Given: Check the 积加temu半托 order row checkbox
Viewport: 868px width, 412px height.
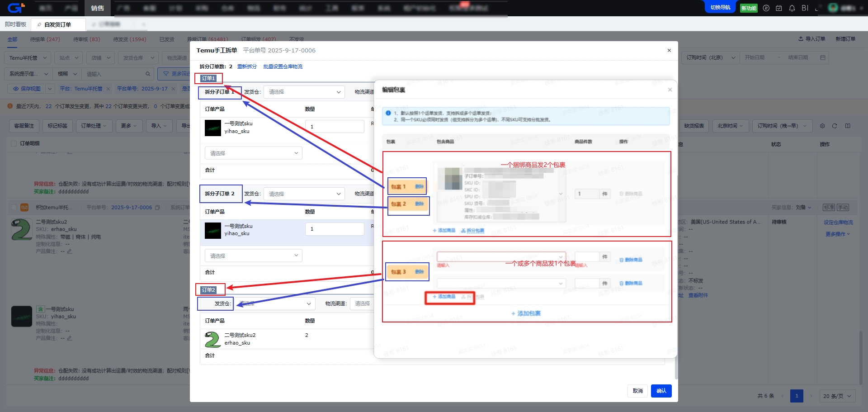Looking at the screenshot, I should click(x=14, y=208).
